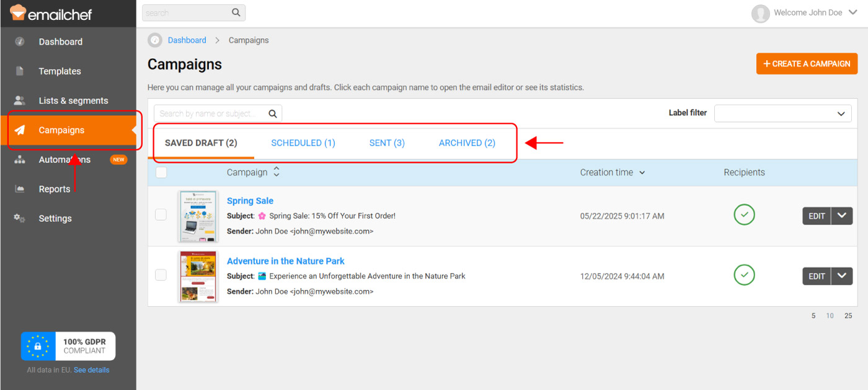Viewport: 868px width, 390px height.
Task: Click the Nature Park campaign thumbnail
Action: [198, 276]
